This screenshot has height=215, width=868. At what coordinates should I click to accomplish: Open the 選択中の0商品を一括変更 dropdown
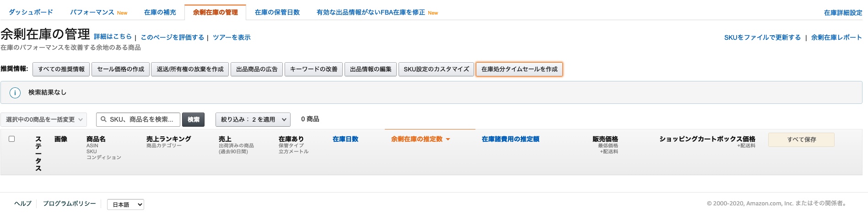[x=43, y=119]
